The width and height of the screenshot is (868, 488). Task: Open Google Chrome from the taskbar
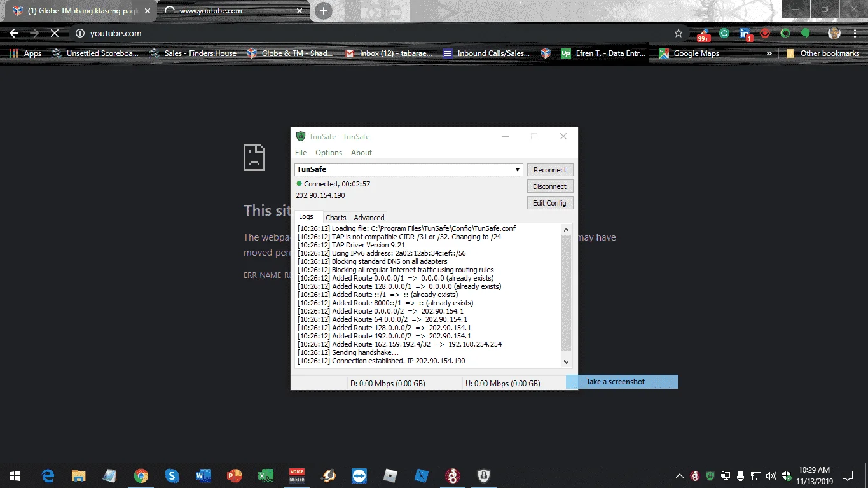141,475
